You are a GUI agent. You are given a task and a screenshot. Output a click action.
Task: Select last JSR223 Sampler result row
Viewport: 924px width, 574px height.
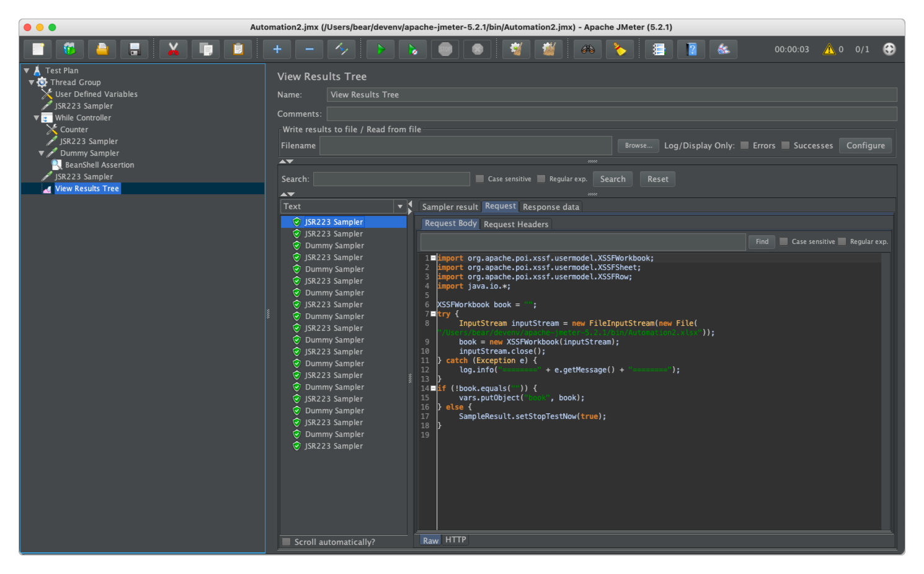334,446
